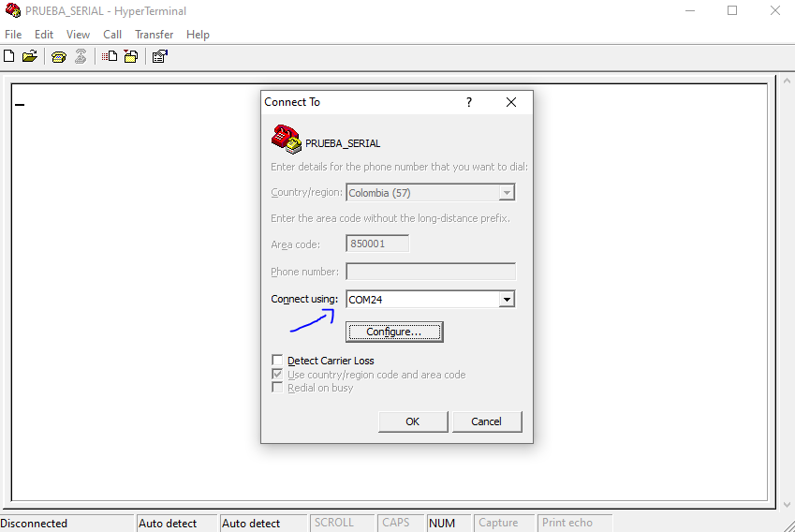Click the Phone number input field
The width and height of the screenshot is (795, 532).
click(431, 272)
